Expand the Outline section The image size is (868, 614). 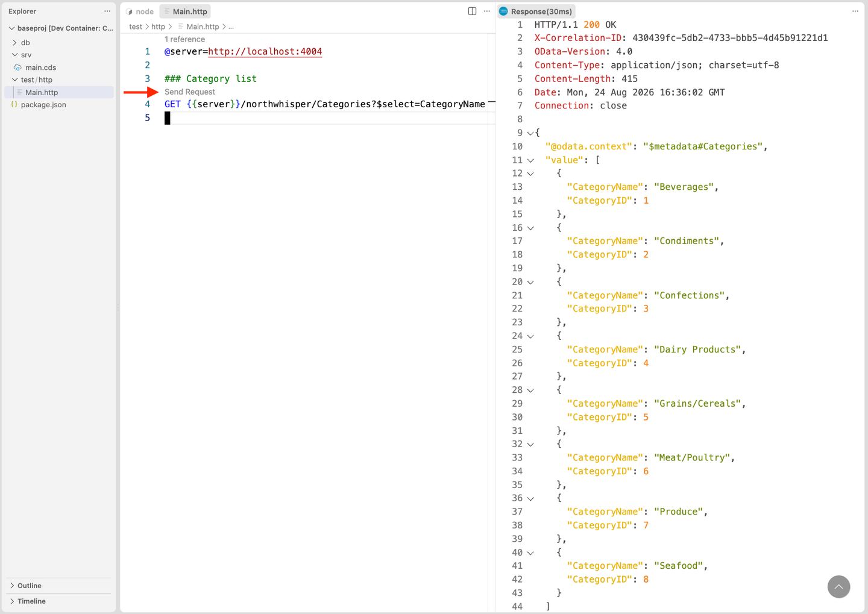[x=12, y=586]
